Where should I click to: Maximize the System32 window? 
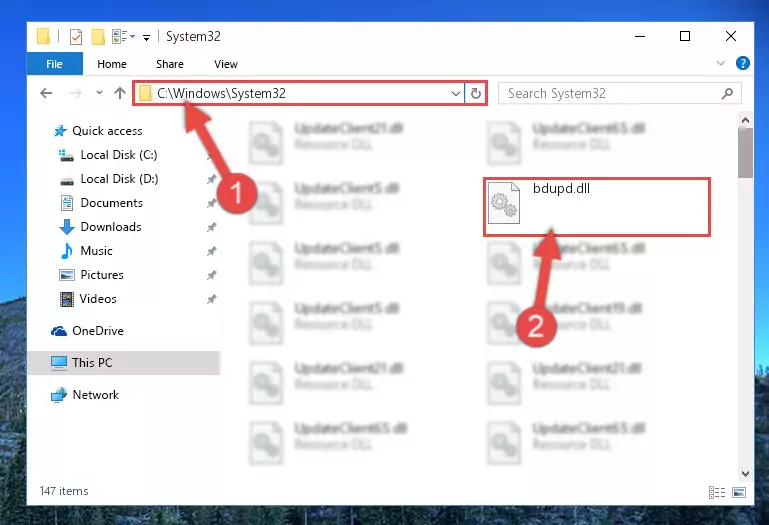[685, 36]
